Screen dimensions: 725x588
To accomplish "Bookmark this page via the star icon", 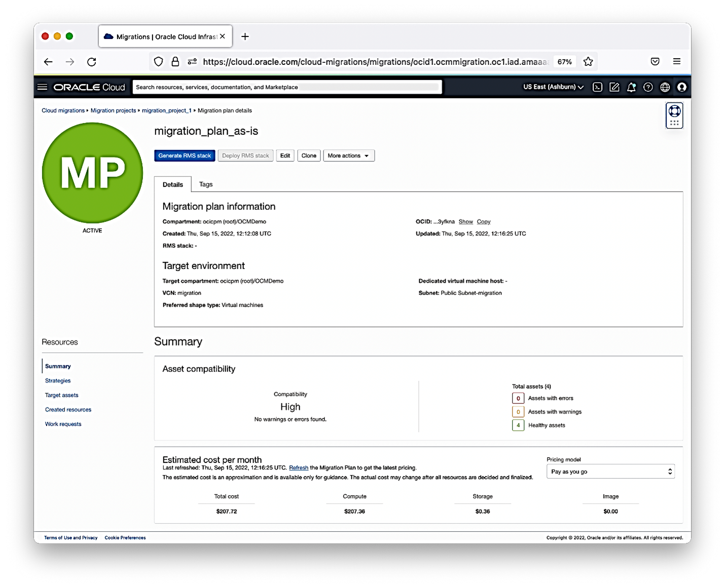I will pyautogui.click(x=588, y=61).
